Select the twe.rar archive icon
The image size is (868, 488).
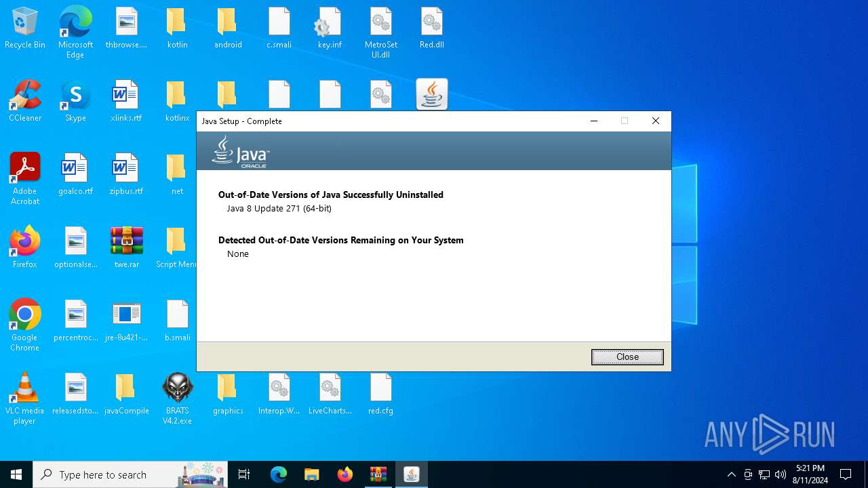[126, 247]
